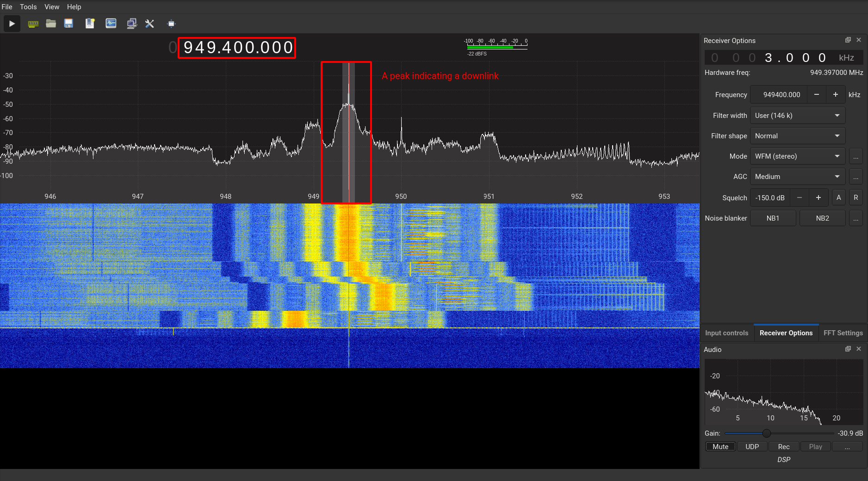
Task: Toggle full screen mode icon
Action: tap(171, 24)
